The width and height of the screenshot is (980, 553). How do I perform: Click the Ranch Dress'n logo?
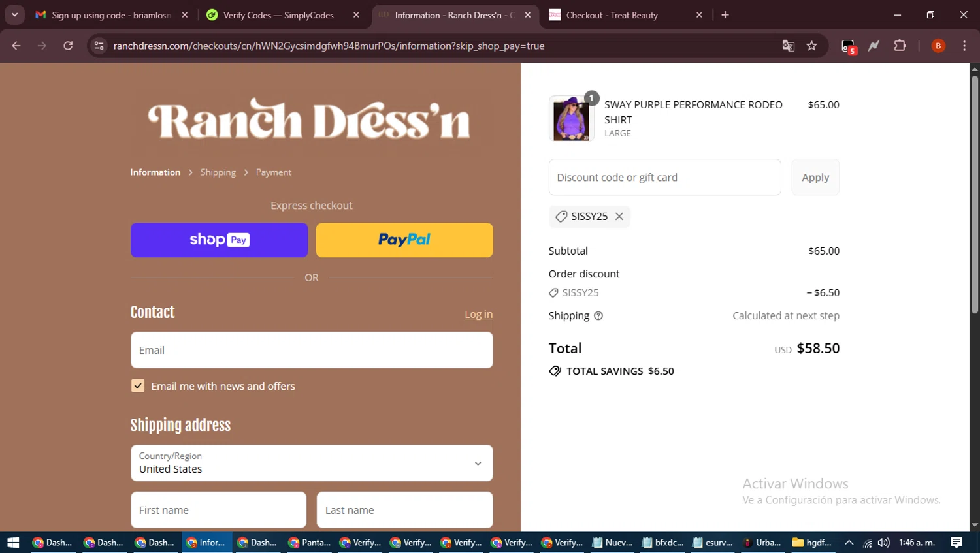pos(310,119)
